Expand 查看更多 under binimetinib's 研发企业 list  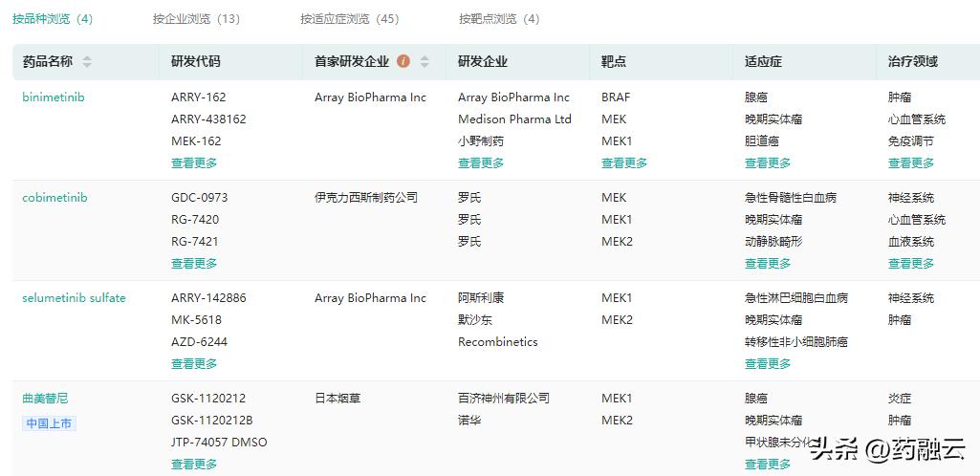[481, 163]
